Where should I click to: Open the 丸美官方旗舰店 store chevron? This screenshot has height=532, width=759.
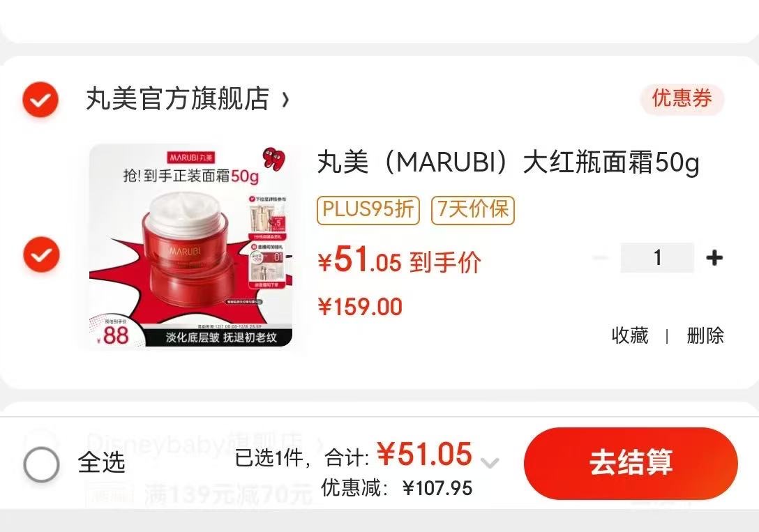(285, 100)
